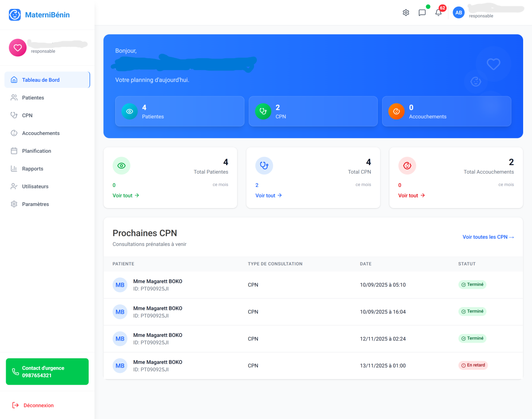This screenshot has height=419, width=532.
Task: Navigate to Utilisateurs page
Action: (35, 186)
